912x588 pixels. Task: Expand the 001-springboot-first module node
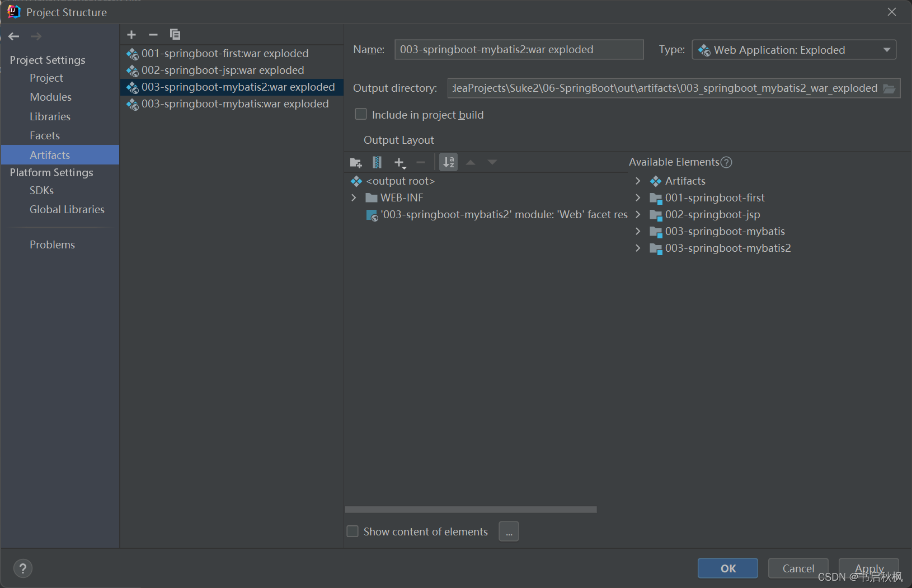click(x=638, y=197)
